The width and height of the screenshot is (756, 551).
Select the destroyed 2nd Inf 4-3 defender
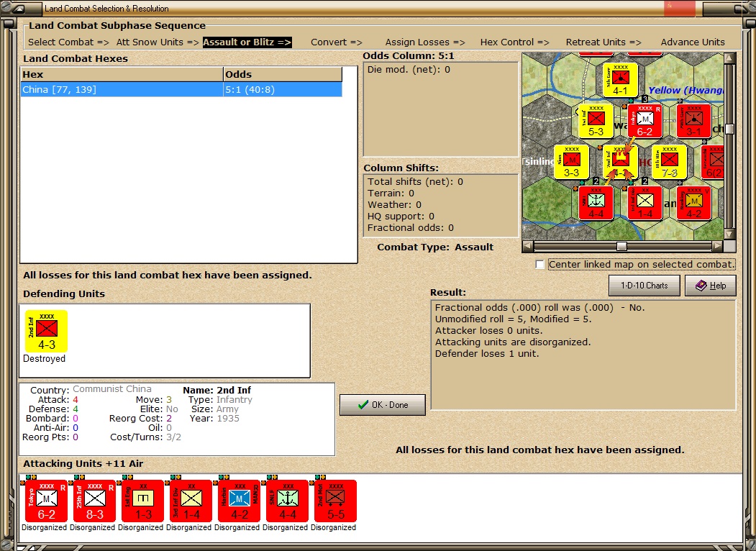(x=46, y=331)
